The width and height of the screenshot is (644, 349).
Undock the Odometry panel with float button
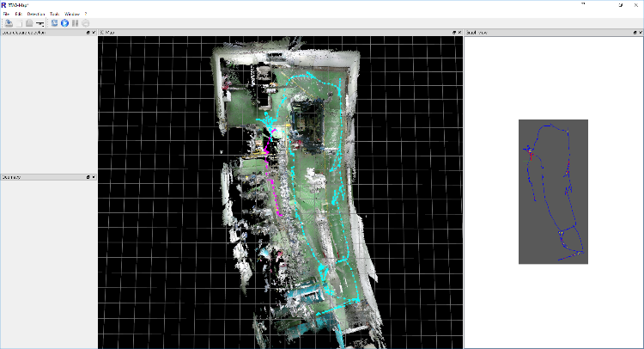pos(88,177)
